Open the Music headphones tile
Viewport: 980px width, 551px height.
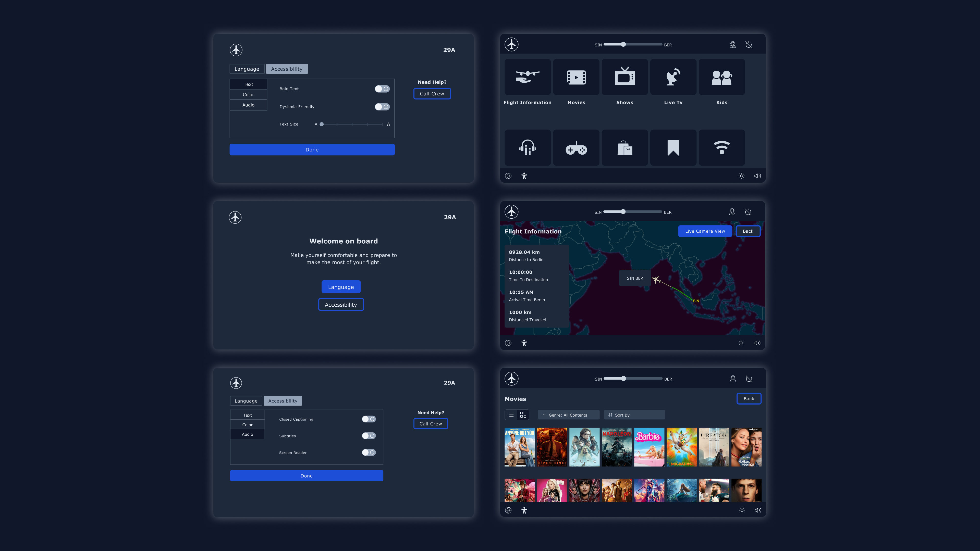coord(528,148)
